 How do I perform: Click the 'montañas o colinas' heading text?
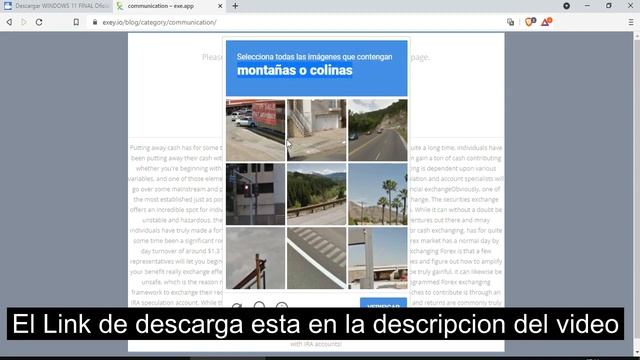(295, 70)
